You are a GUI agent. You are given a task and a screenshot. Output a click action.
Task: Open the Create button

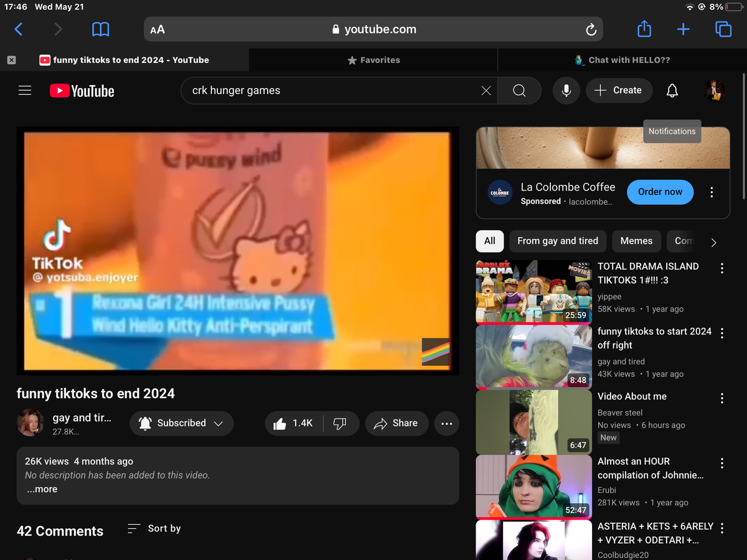(x=619, y=90)
